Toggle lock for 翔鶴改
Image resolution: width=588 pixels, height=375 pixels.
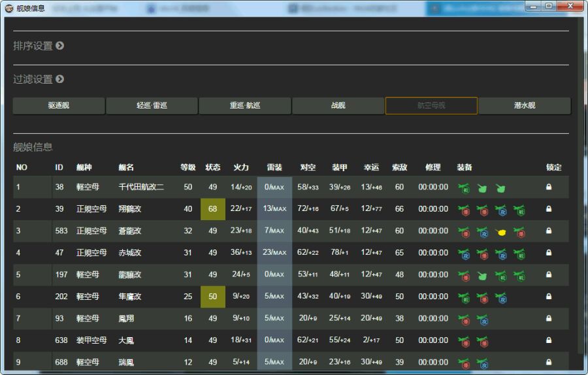(x=549, y=208)
